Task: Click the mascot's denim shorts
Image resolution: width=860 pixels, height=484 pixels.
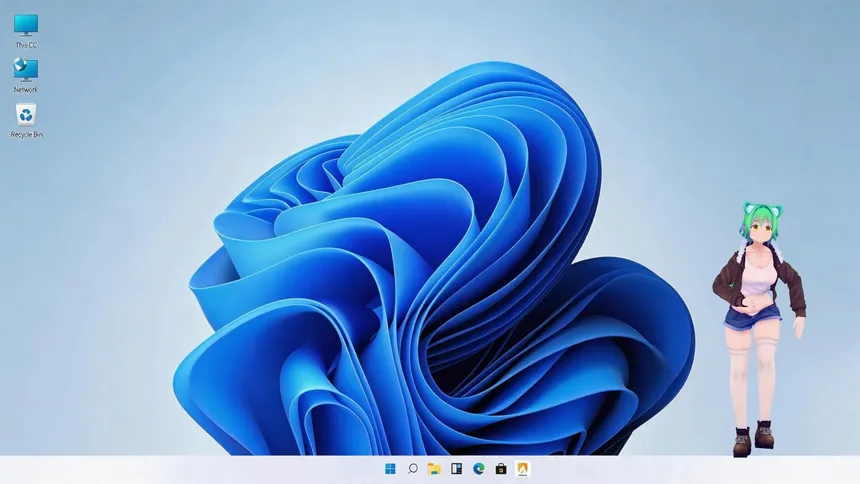Action: pyautogui.click(x=753, y=318)
